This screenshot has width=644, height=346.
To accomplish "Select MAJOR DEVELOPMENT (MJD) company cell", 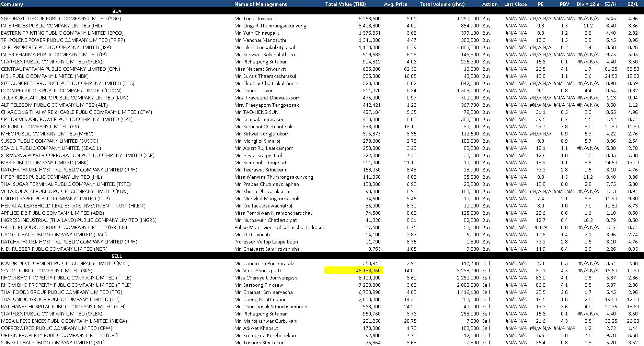I will (65, 263).
